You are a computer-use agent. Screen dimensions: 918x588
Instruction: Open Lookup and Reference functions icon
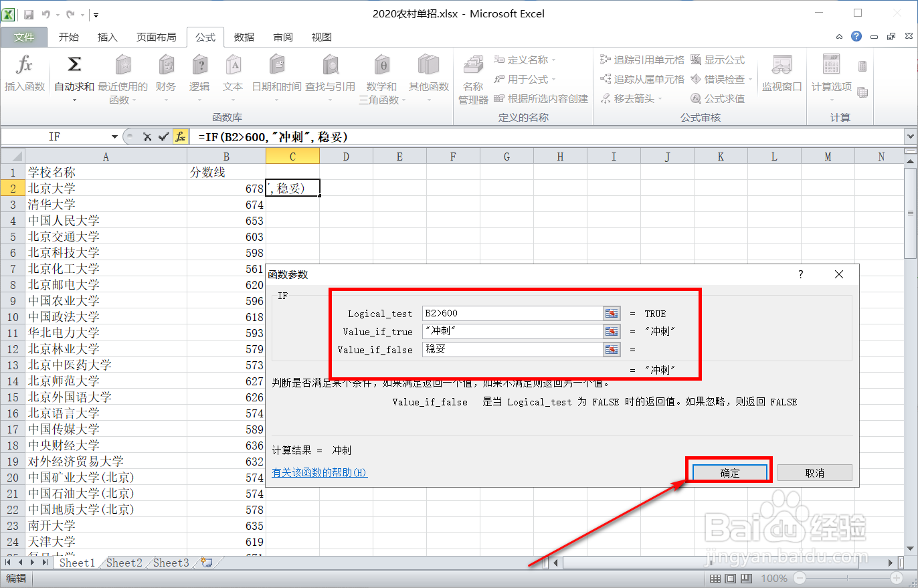tap(331, 65)
